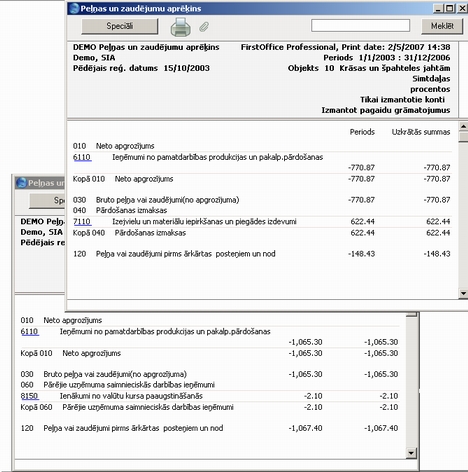
Task: Click the Meklēt search button
Action: click(x=442, y=26)
